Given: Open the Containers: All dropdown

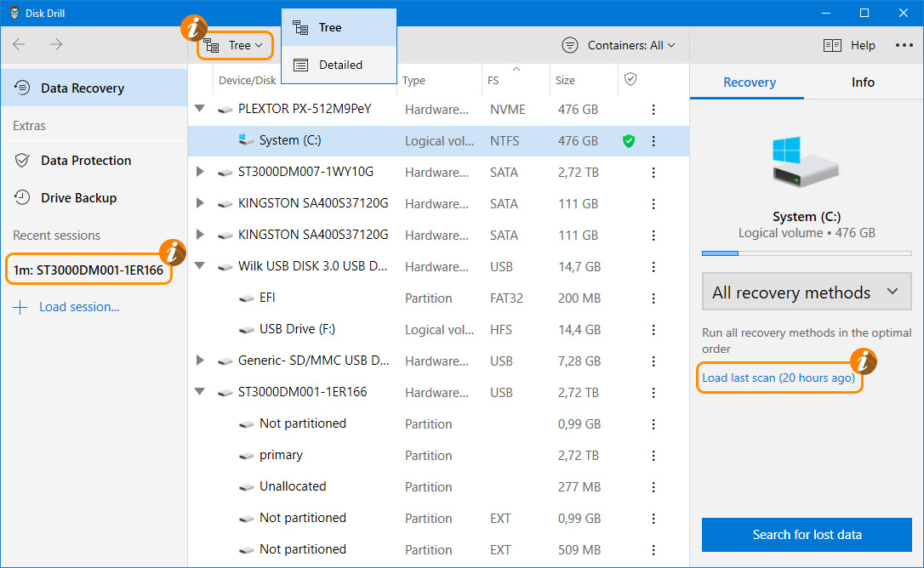Looking at the screenshot, I should (x=619, y=45).
